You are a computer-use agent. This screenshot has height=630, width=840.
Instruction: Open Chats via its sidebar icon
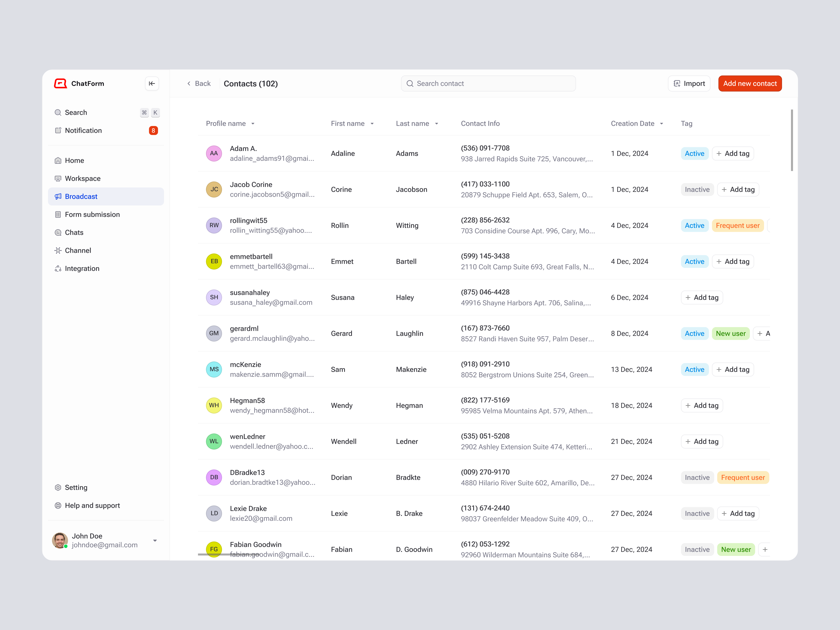point(58,232)
